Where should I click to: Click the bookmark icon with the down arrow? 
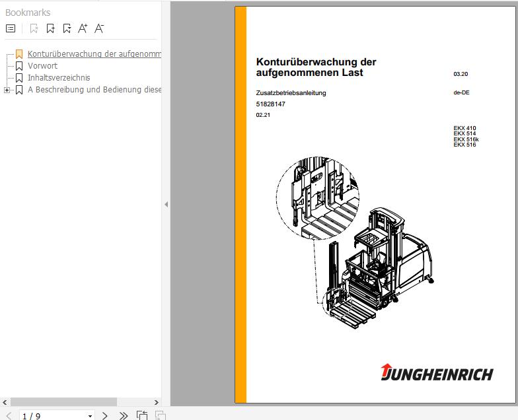click(x=67, y=29)
